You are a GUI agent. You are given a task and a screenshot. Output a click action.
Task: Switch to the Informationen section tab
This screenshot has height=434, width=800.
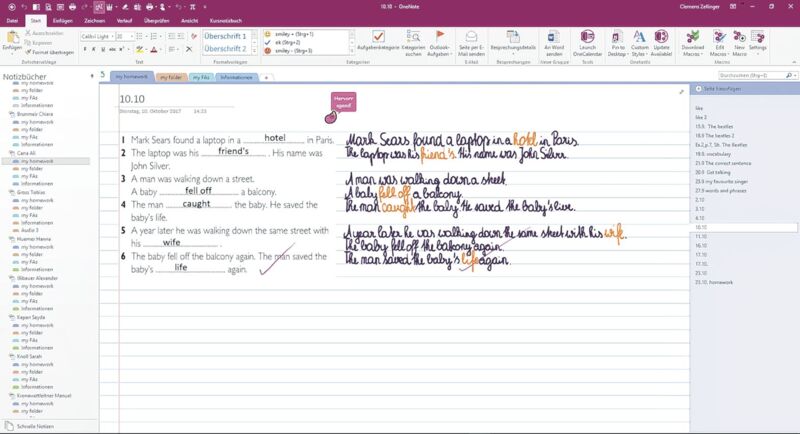click(x=236, y=77)
